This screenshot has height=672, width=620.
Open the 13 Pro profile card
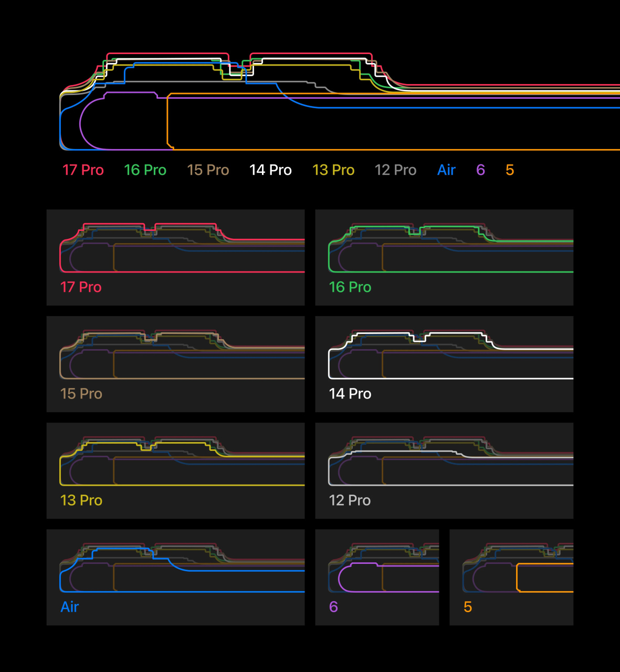[175, 470]
